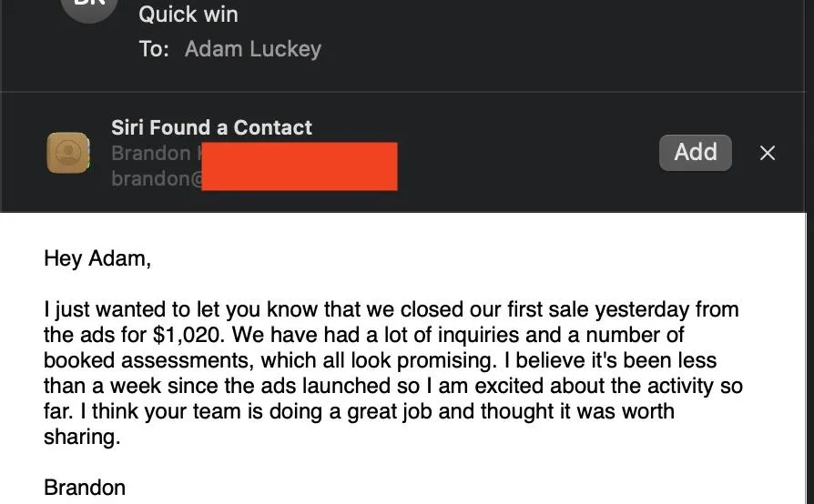Click the word sharing ending the paragraph
814x504 pixels.
pyautogui.click(x=82, y=437)
